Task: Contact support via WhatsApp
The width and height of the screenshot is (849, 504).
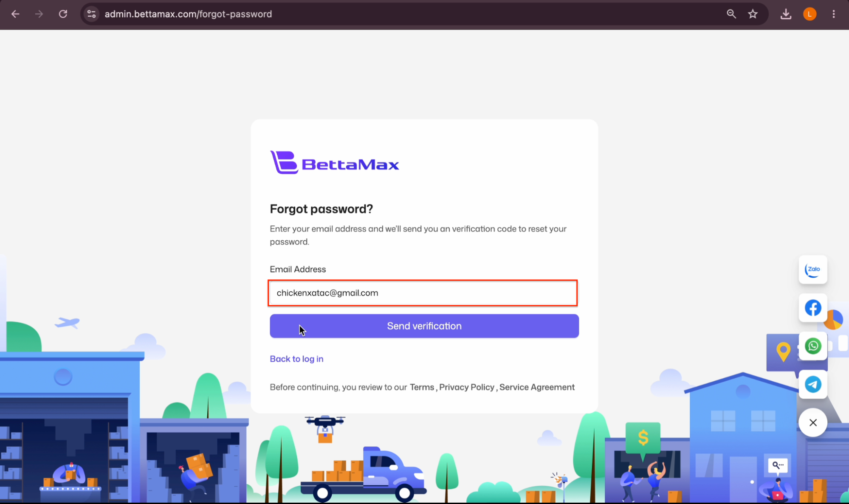Action: coord(813,346)
